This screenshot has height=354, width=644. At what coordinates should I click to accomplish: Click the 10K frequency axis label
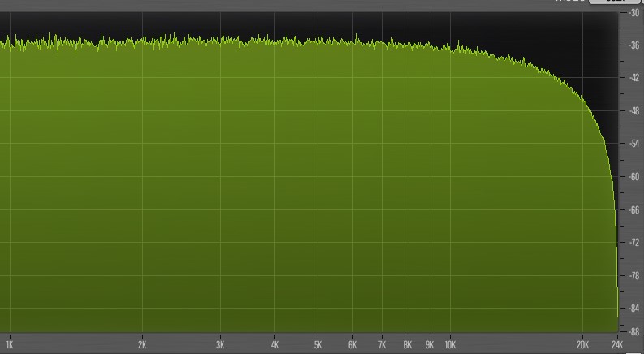pos(450,345)
